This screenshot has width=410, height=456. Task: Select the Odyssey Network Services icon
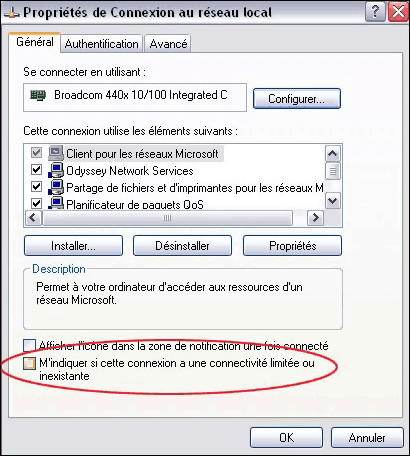point(56,170)
